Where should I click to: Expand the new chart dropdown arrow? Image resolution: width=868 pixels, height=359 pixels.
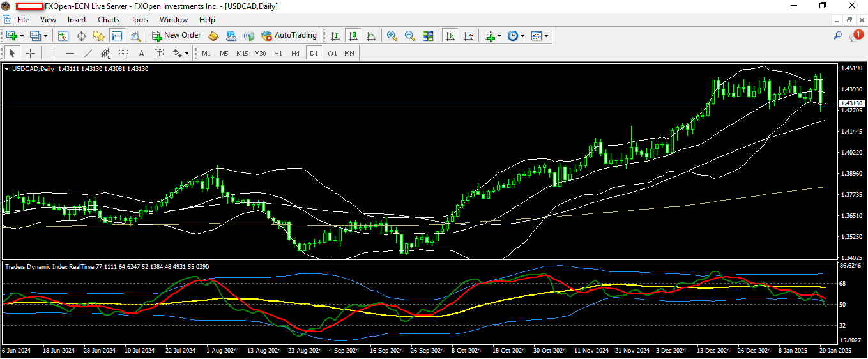tap(22, 36)
